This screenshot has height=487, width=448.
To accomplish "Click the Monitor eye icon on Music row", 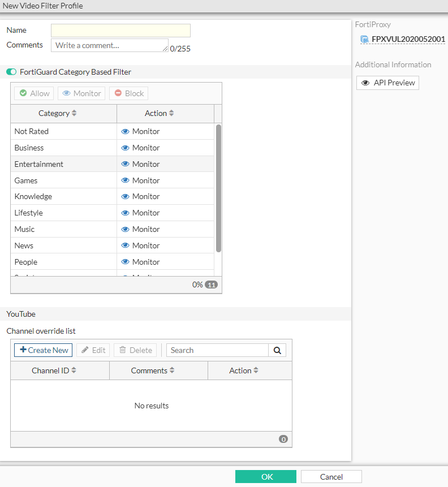I will [126, 229].
